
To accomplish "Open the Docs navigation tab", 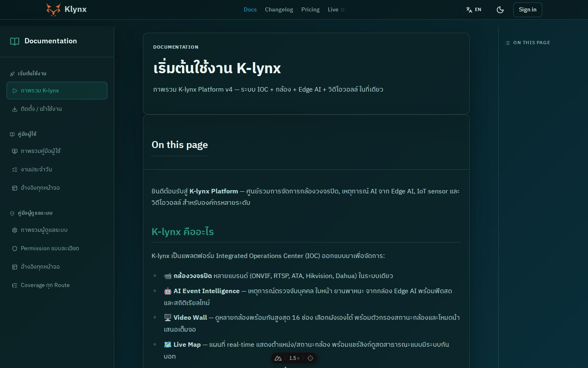I will click(250, 9).
